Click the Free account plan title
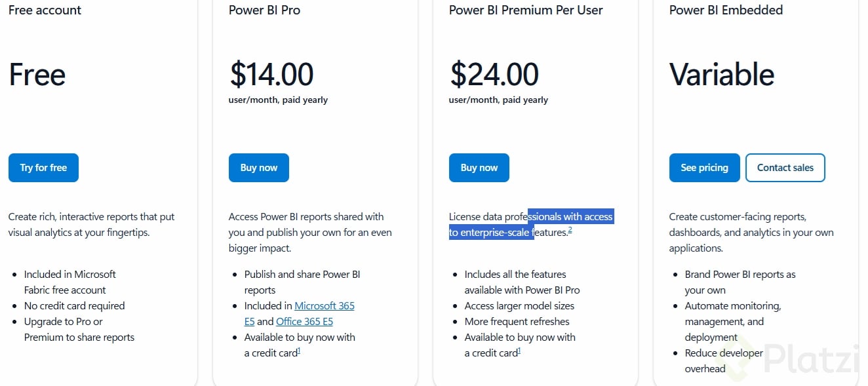868x386 pixels. 45,10
